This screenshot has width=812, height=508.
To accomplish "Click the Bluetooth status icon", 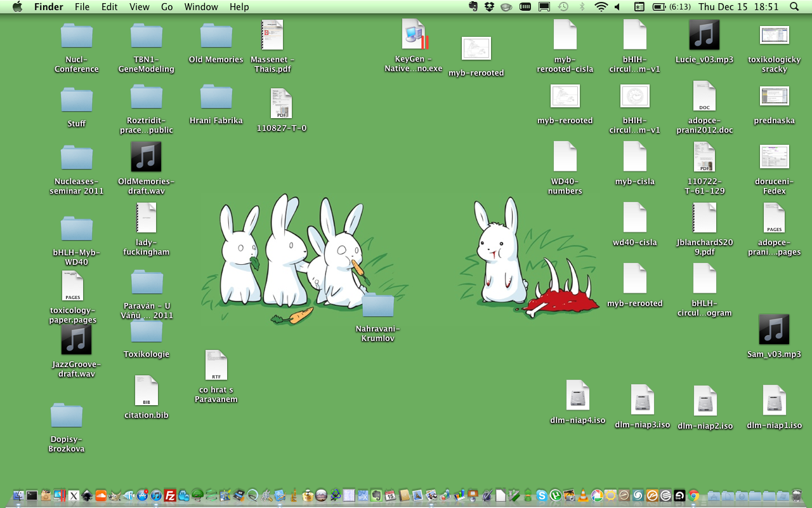I will [x=582, y=6].
